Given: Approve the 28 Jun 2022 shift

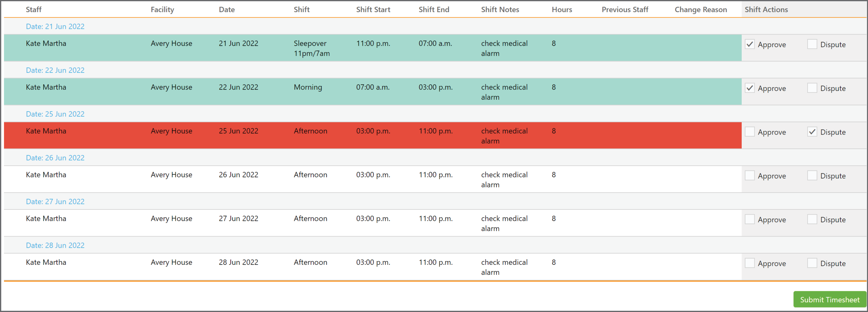Looking at the screenshot, I should tap(750, 263).
